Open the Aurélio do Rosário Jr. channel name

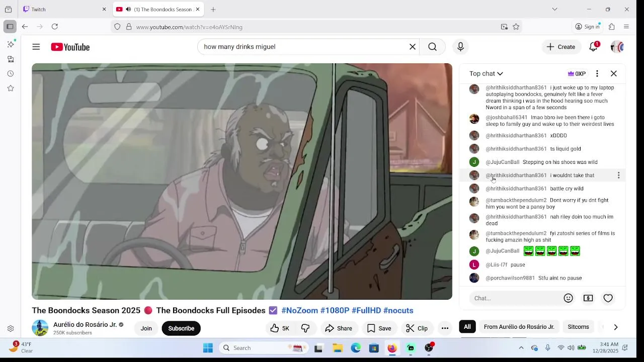(x=85, y=325)
